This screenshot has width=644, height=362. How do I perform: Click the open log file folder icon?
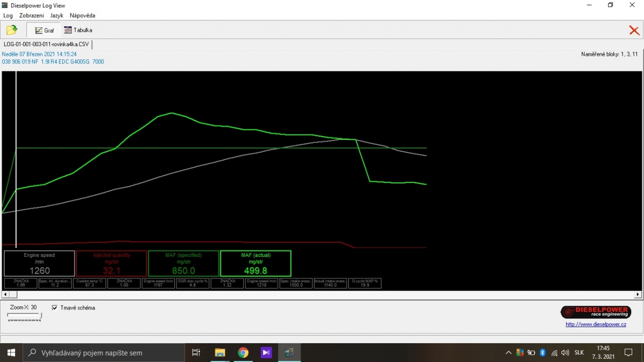(x=11, y=30)
